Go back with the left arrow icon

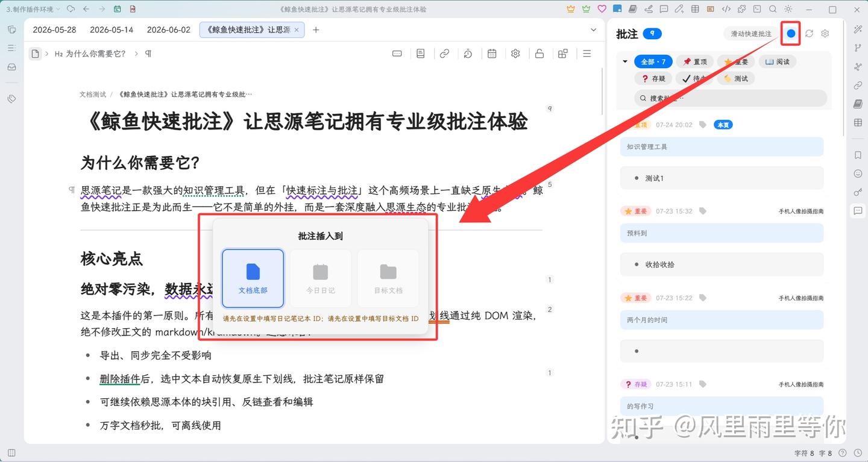click(86, 9)
